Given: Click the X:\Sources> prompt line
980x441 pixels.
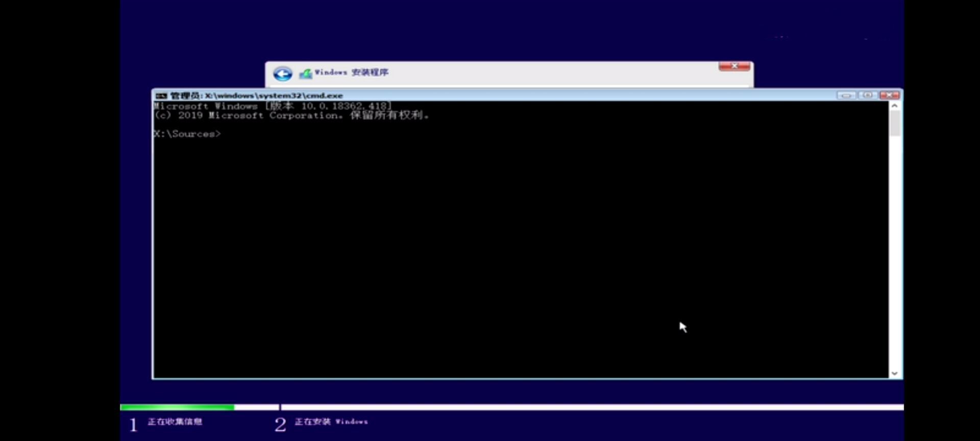Looking at the screenshot, I should 187,134.
